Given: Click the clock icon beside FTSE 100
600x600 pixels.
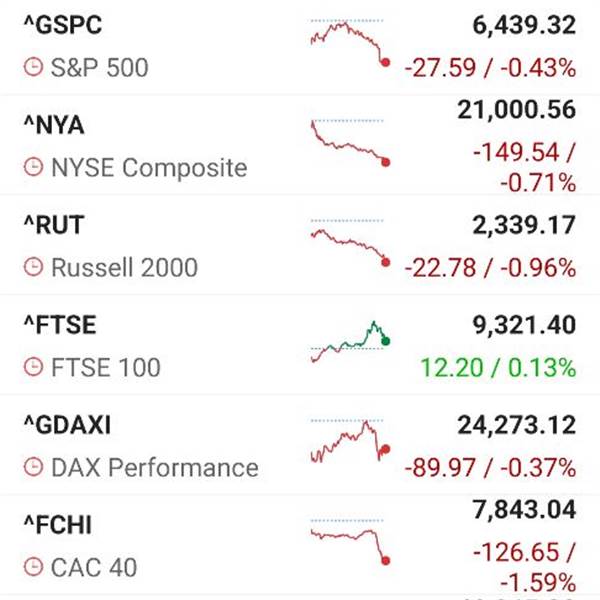Looking at the screenshot, I should click(33, 367).
